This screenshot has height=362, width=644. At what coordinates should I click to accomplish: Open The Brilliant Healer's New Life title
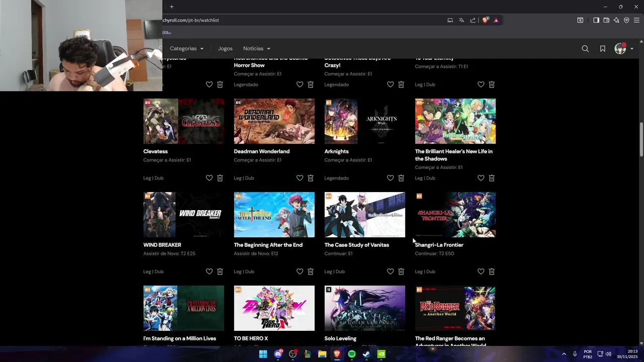pos(454,155)
